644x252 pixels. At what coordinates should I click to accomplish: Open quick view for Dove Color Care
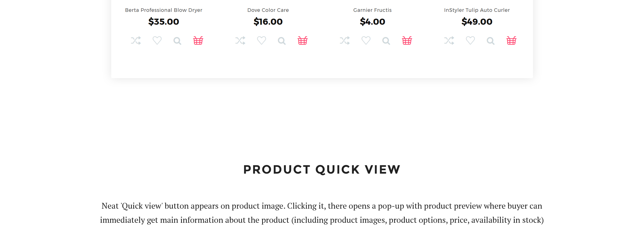click(282, 41)
